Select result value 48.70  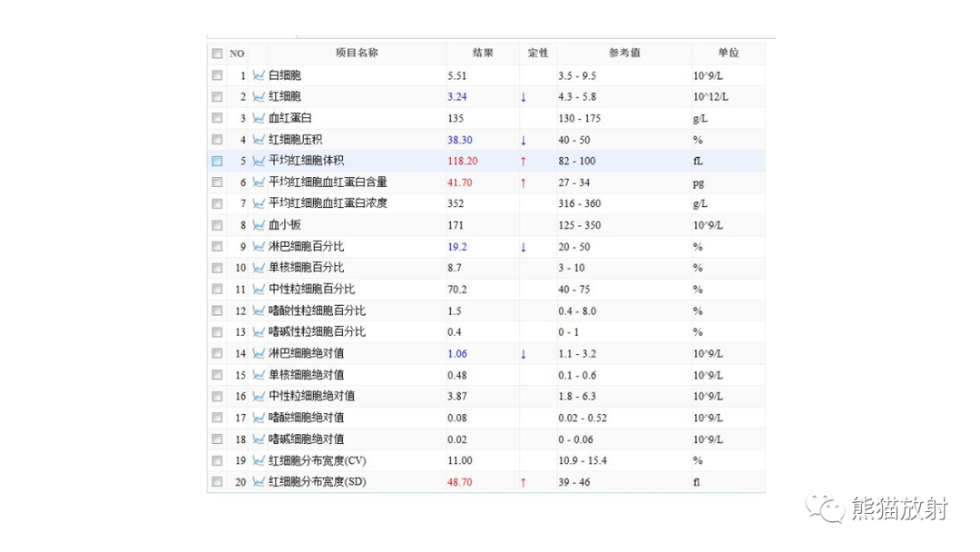(460, 482)
